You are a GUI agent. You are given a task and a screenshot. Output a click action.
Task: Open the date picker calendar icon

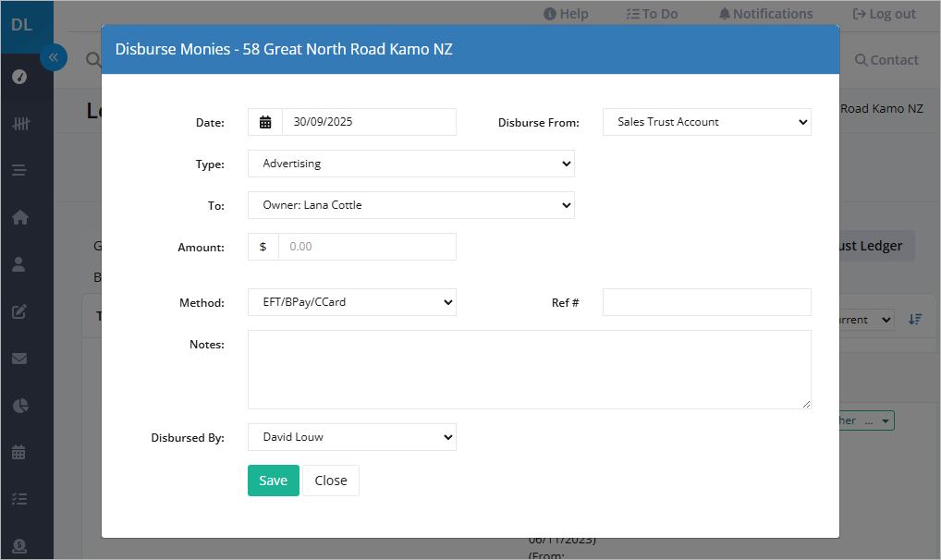[x=265, y=122]
